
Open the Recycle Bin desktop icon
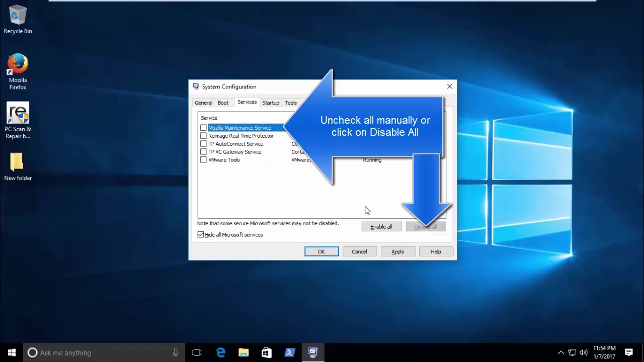tap(18, 20)
